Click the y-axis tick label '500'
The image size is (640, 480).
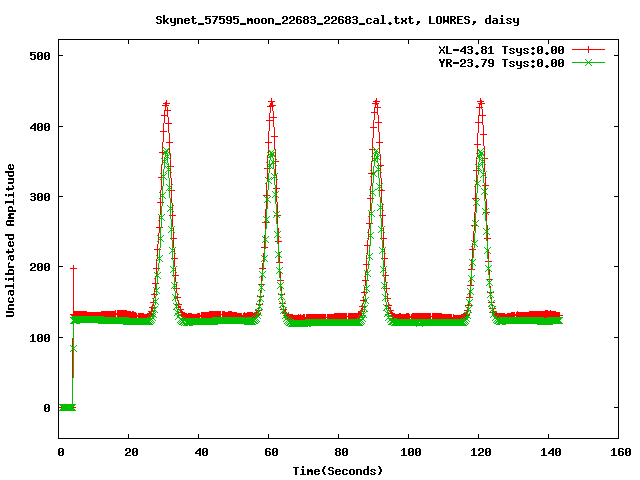tap(40, 56)
